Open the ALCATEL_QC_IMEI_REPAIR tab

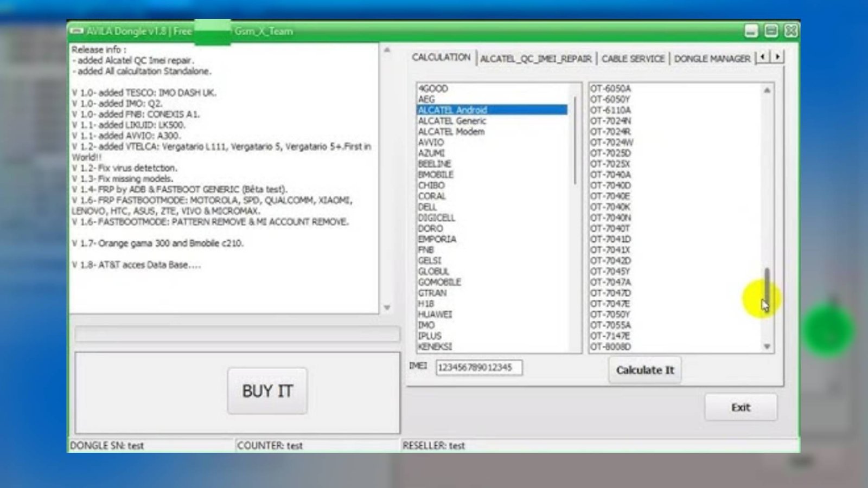[535, 59]
